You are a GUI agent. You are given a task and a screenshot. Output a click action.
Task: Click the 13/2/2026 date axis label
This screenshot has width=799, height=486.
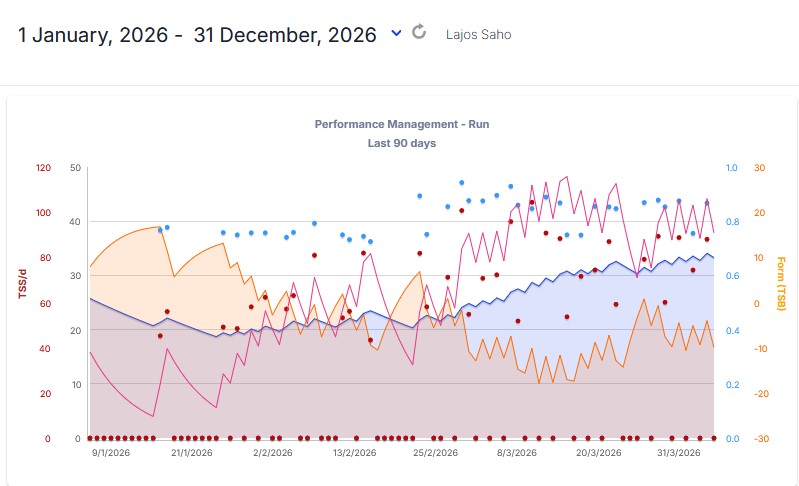[x=353, y=452]
